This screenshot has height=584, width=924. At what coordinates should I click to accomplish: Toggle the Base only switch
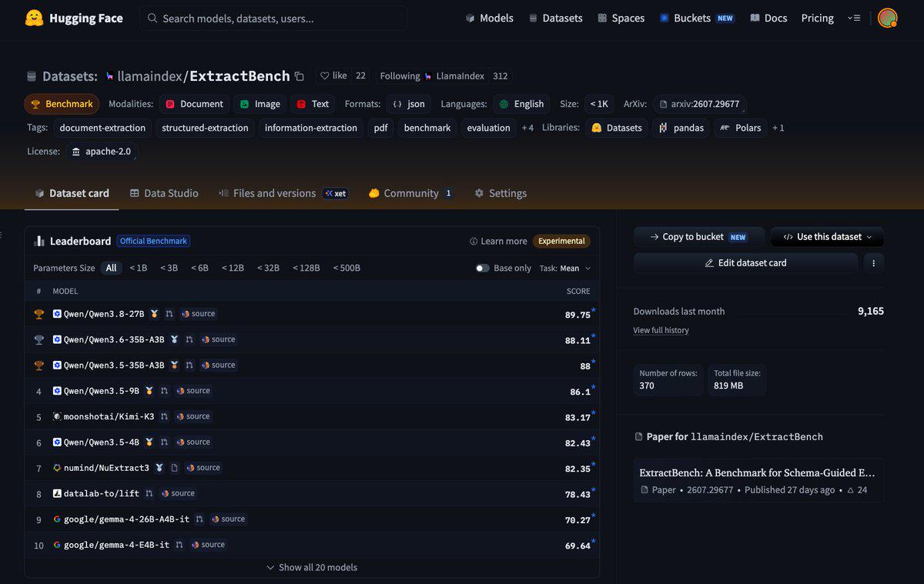point(482,268)
